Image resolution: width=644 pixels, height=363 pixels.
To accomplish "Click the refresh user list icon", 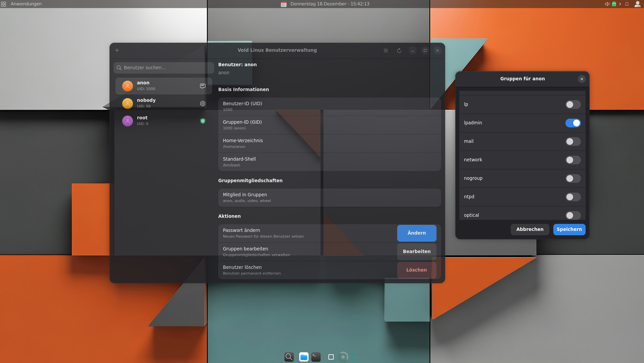I will pos(399,50).
